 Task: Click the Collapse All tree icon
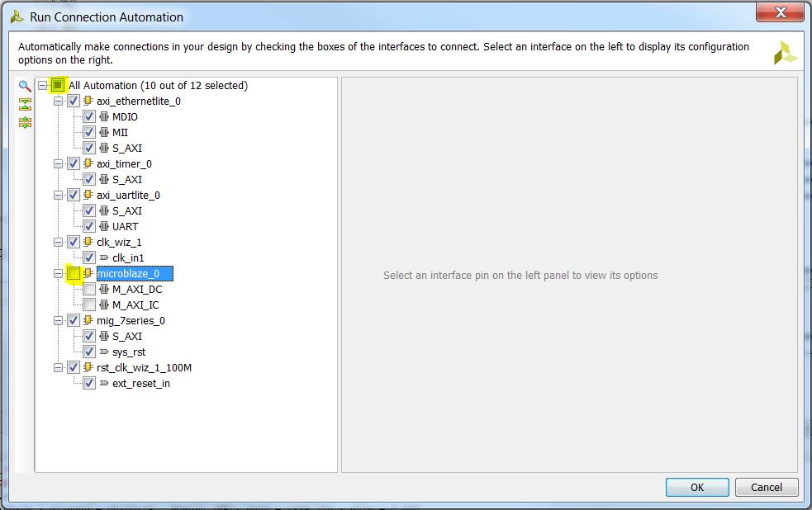click(x=25, y=104)
